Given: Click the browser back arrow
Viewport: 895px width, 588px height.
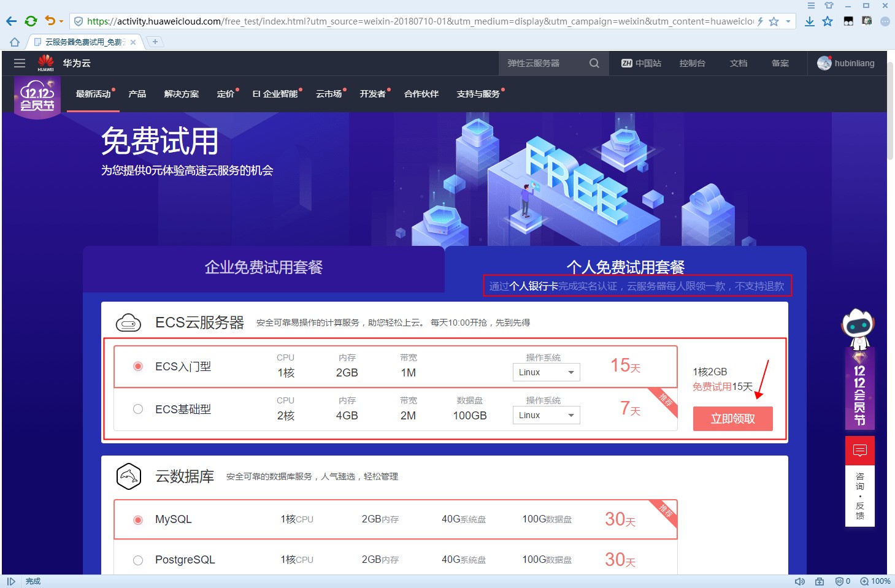Looking at the screenshot, I should [11, 21].
